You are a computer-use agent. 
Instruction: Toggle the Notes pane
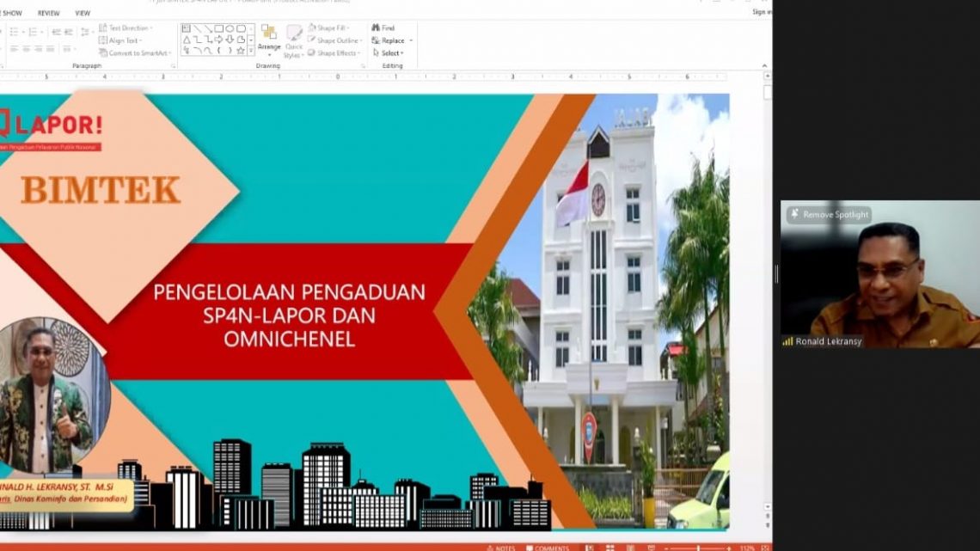click(500, 548)
